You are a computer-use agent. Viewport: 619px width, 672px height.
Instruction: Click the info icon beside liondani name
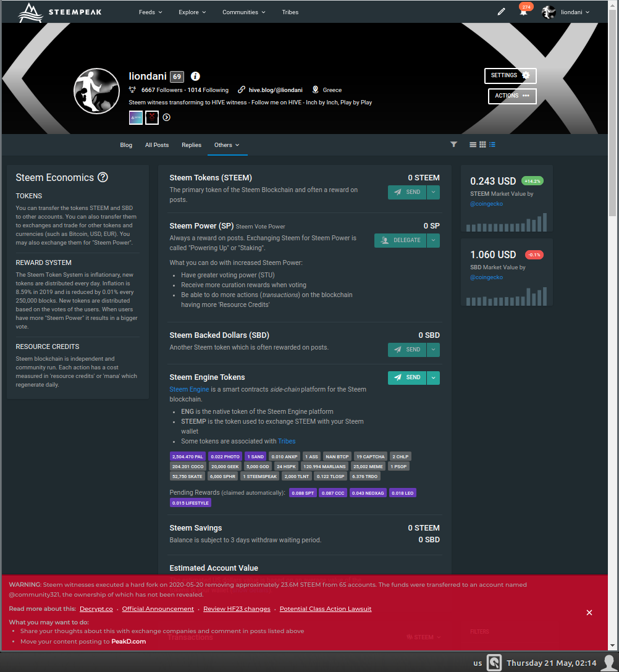pyautogui.click(x=195, y=77)
